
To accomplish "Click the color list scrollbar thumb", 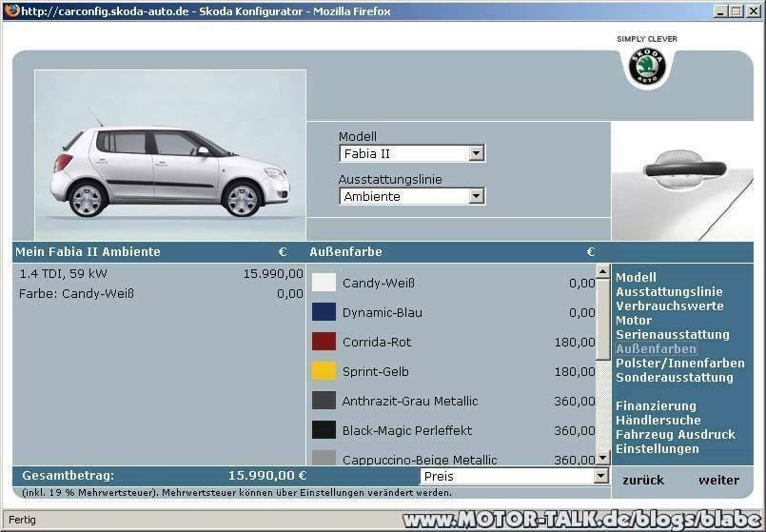I will click(x=603, y=319).
